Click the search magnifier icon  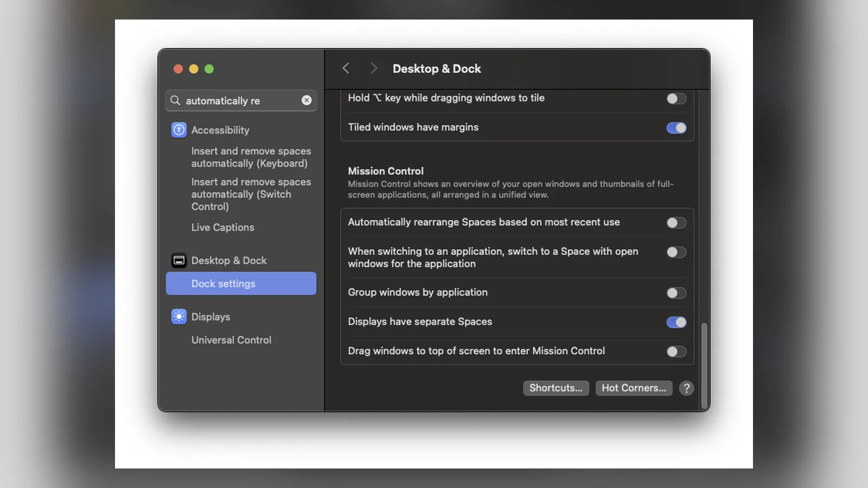click(175, 100)
